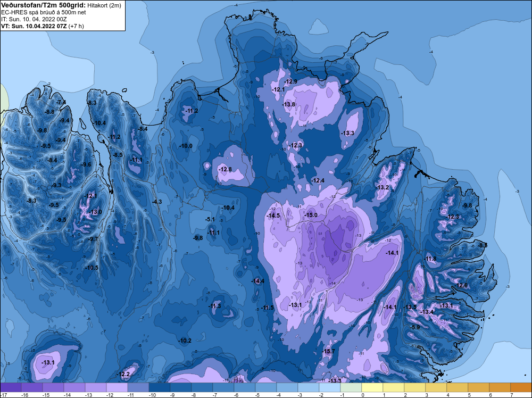Viewport: 532px width, 398px height.
Task: Click the orange legend swatch right of label 7
Action: tap(521, 387)
